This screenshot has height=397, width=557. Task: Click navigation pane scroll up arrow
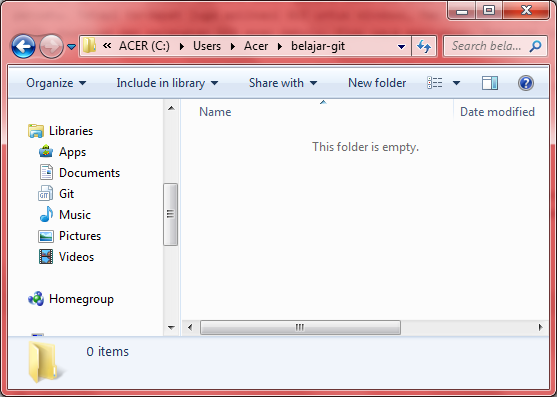click(x=171, y=108)
